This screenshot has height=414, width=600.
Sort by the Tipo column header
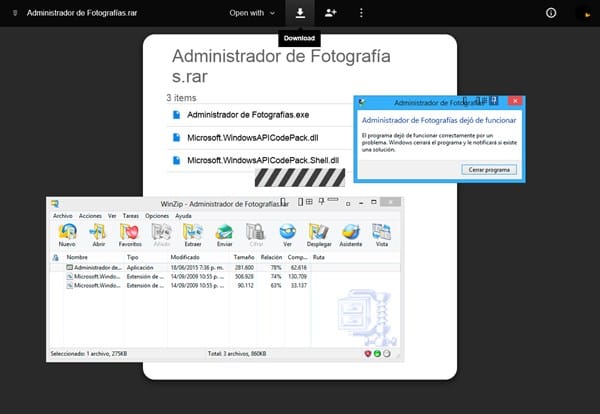coord(132,257)
